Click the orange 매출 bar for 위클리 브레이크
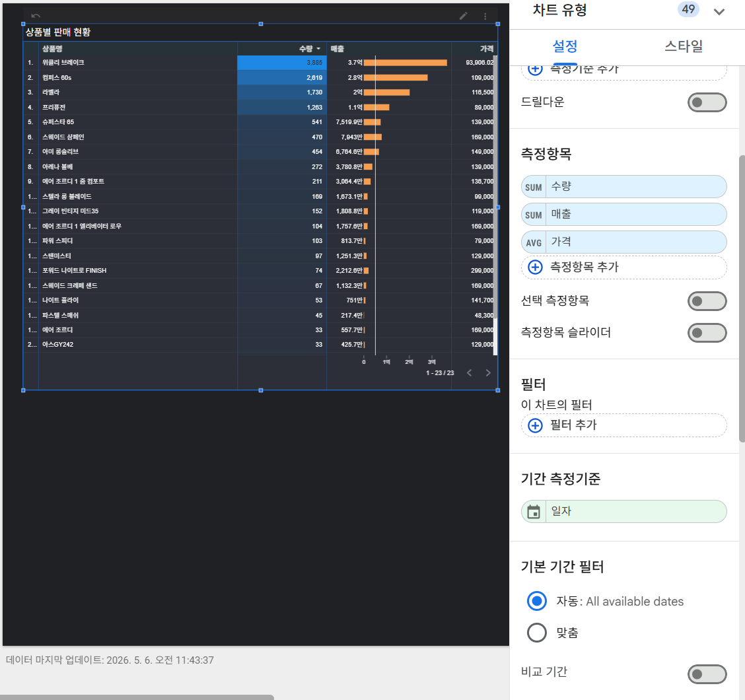 pyautogui.click(x=406, y=63)
